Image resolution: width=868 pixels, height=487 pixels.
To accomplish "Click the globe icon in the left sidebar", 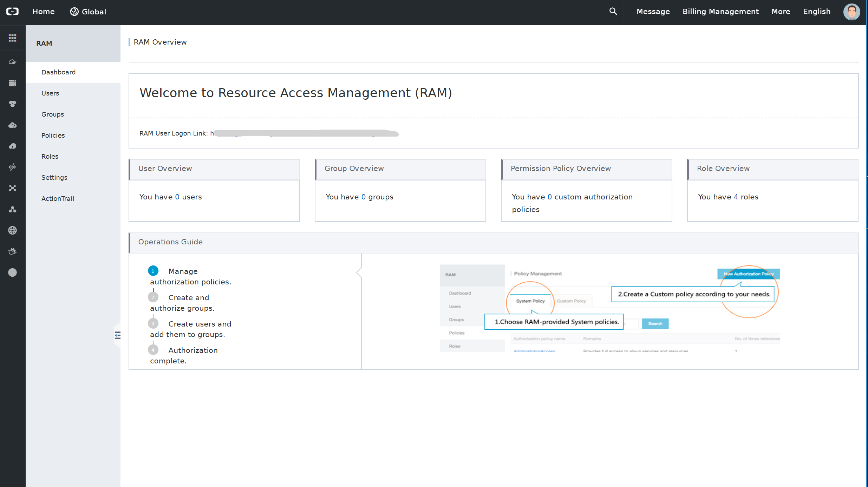I will click(x=13, y=230).
